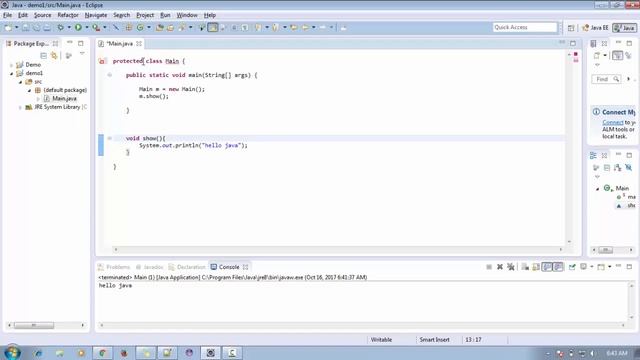640x360 pixels.
Task: Click the New Task icon in Task List
Action: pos(597,56)
